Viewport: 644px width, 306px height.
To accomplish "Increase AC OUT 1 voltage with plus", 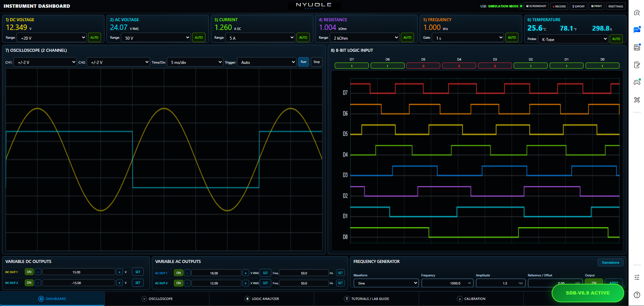I will (x=246, y=273).
